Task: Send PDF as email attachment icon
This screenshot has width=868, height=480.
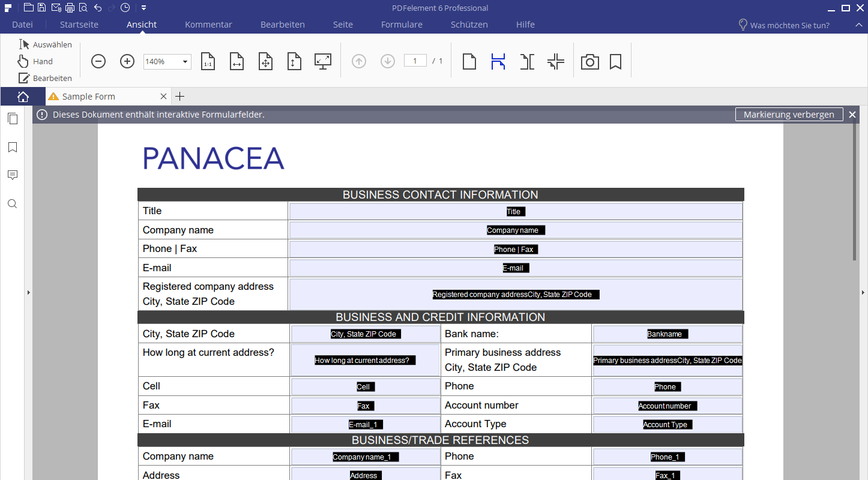Action: tap(56, 8)
